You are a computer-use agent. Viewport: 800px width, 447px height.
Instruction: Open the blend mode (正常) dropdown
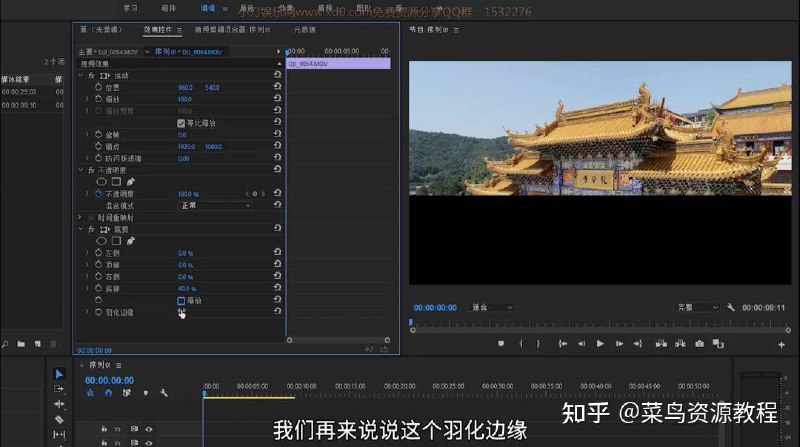tap(215, 205)
